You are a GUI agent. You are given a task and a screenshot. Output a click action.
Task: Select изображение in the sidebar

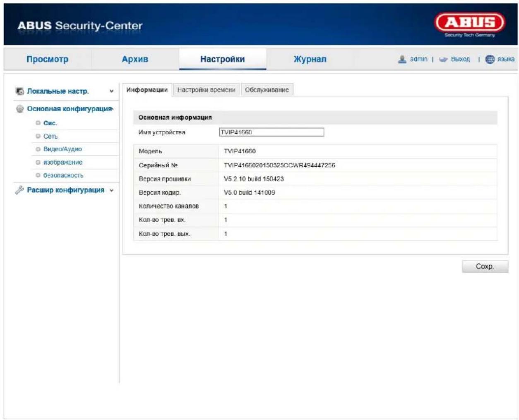click(x=63, y=163)
